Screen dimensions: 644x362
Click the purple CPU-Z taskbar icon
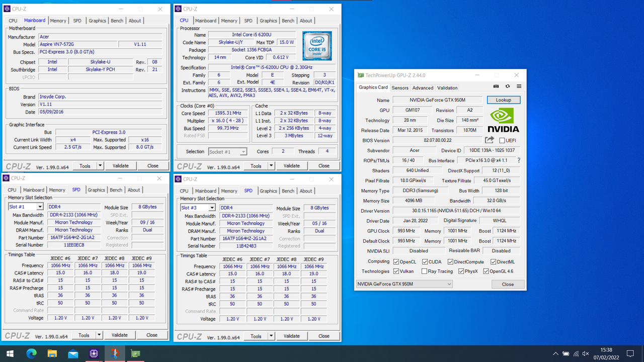tap(94, 353)
